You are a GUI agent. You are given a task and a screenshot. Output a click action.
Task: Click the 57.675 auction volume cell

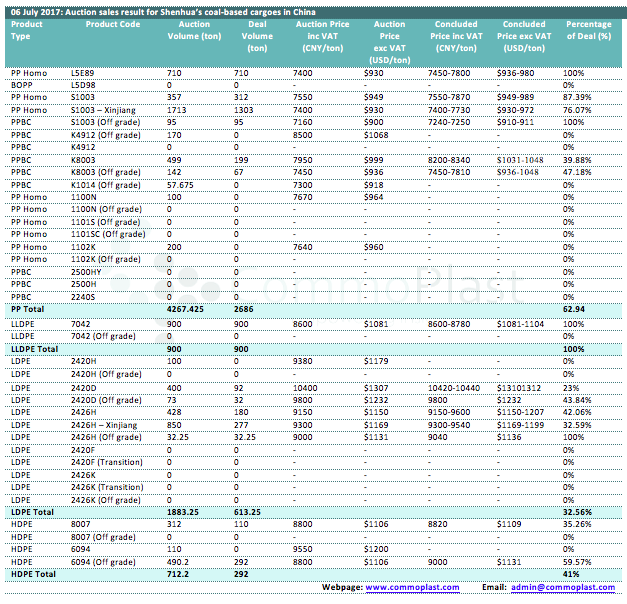180,184
